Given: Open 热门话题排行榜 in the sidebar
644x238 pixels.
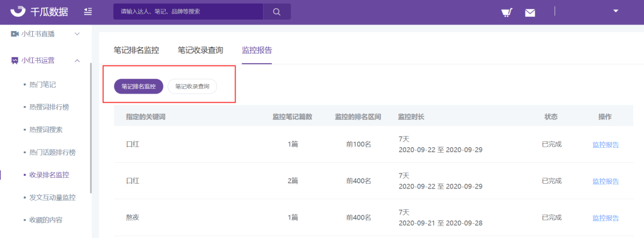Looking at the screenshot, I should [52, 153].
